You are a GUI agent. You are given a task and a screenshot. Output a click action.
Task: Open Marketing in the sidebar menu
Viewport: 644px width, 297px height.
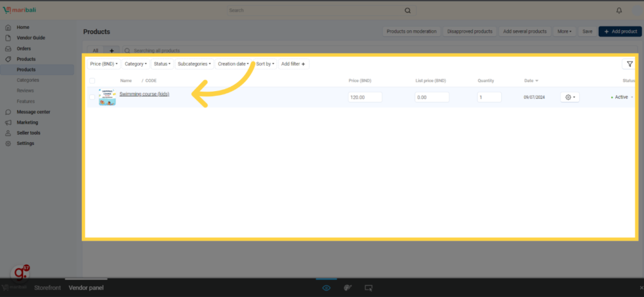point(27,122)
